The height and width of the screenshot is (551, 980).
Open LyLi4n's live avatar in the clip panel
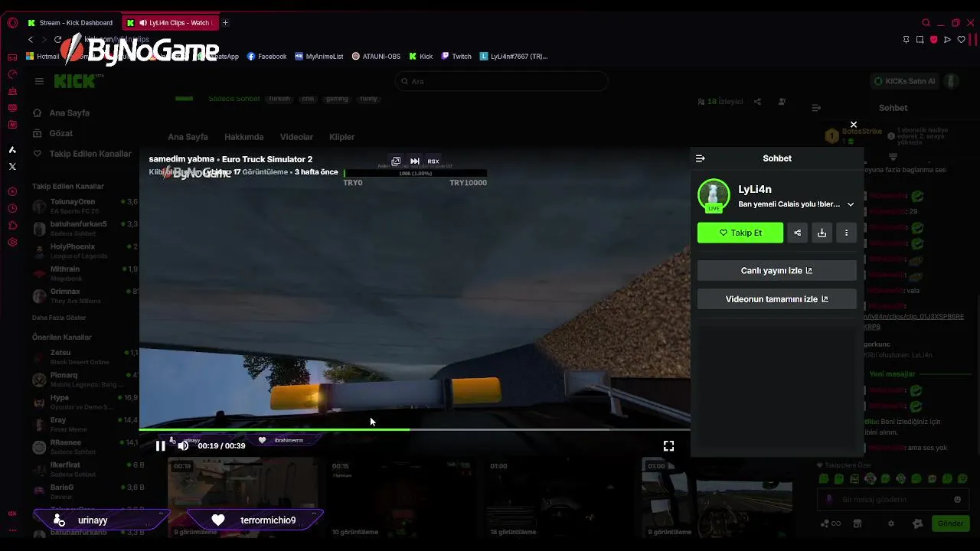pos(714,195)
